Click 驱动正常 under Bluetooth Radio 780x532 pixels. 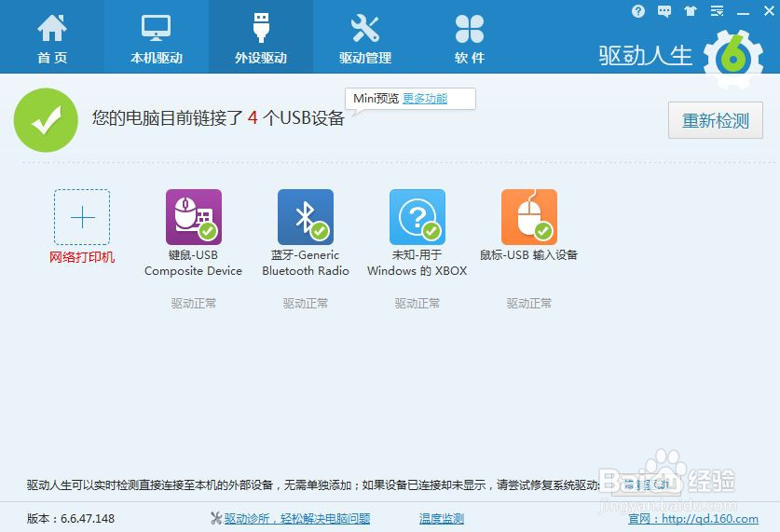[x=306, y=304]
